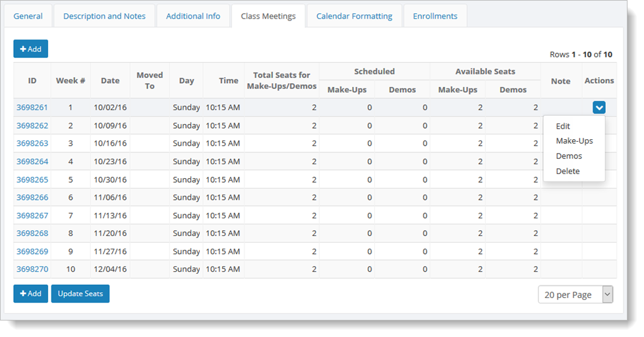Viewport: 644px width, 337px height.
Task: Click the Week # column header
Action: click(x=71, y=80)
